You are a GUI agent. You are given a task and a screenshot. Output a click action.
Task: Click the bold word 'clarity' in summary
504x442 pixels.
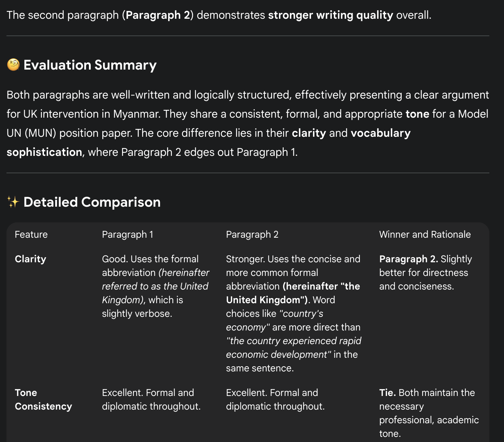pyautogui.click(x=309, y=133)
